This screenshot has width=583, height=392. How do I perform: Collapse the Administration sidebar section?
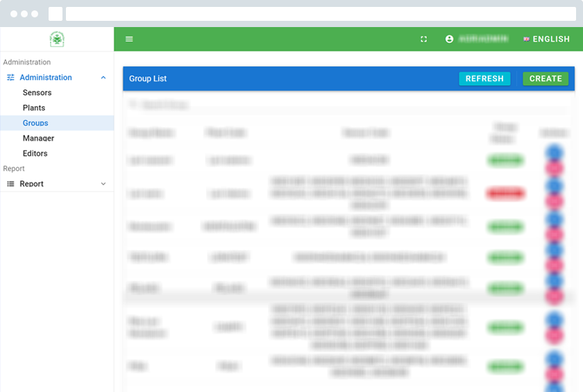tap(103, 77)
